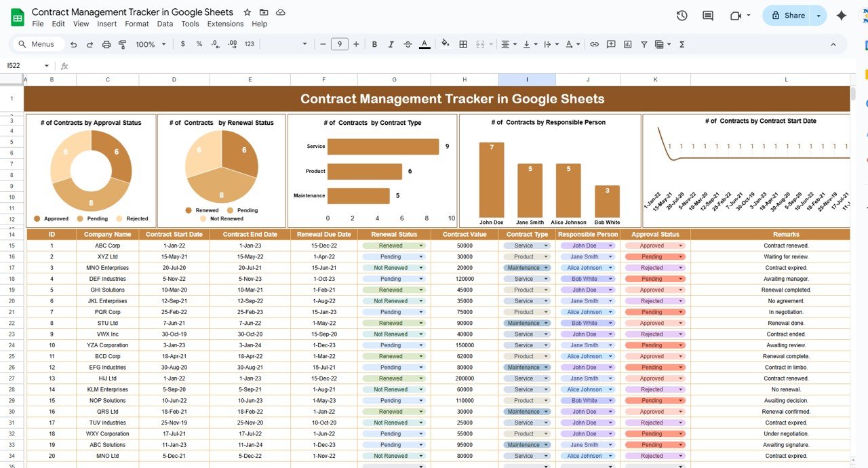Open the Share options arrow
The width and height of the screenshot is (868, 468).
[819, 16]
